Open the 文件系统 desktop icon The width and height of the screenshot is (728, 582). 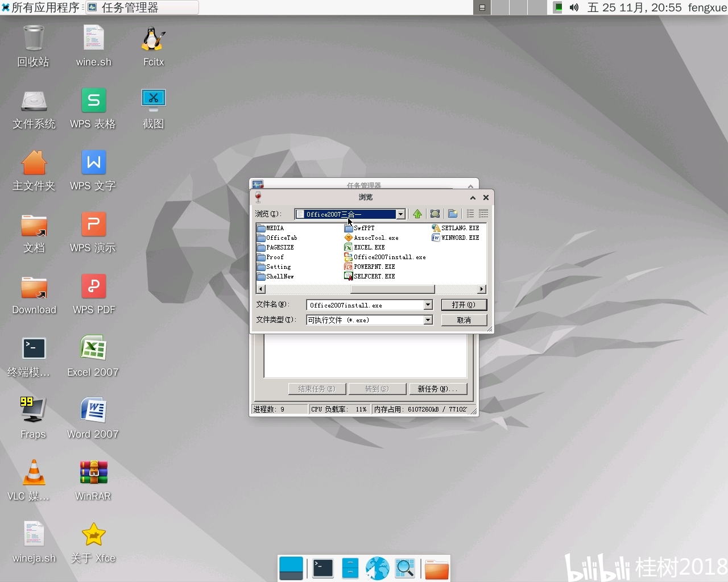click(x=34, y=109)
